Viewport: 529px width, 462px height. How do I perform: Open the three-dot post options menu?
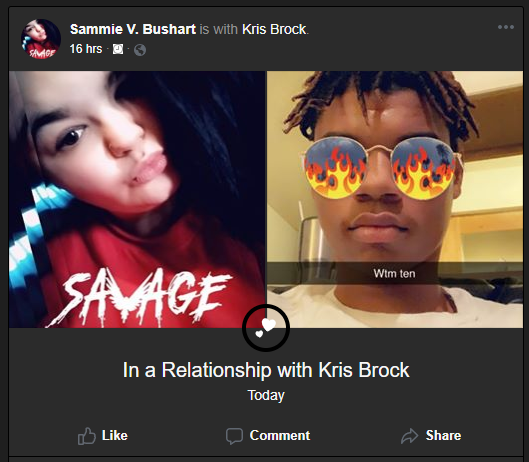[x=506, y=27]
